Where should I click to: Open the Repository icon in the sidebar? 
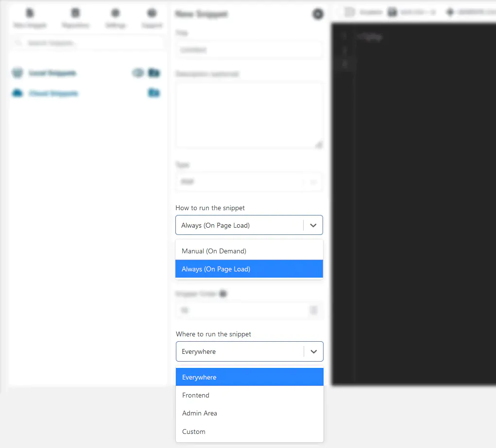[75, 14]
